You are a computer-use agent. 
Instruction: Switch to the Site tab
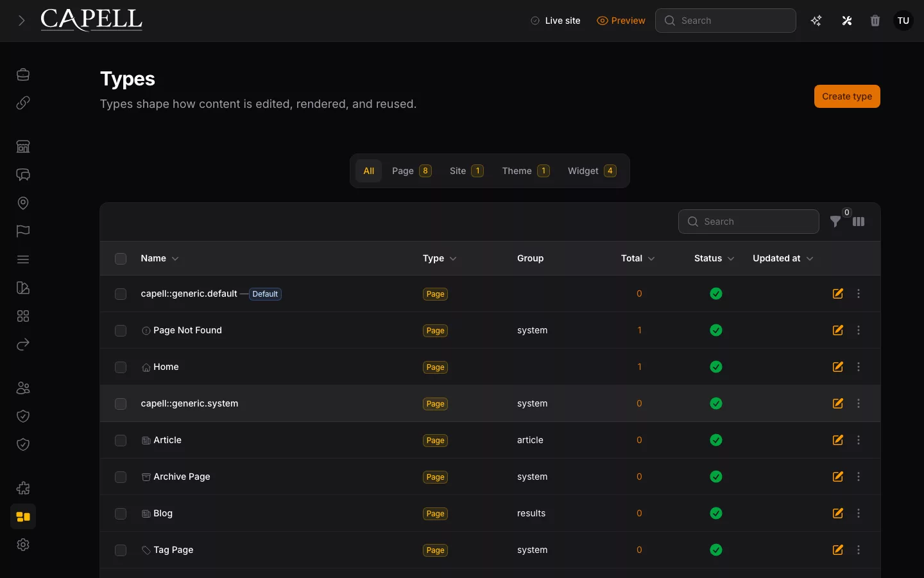[x=466, y=171]
